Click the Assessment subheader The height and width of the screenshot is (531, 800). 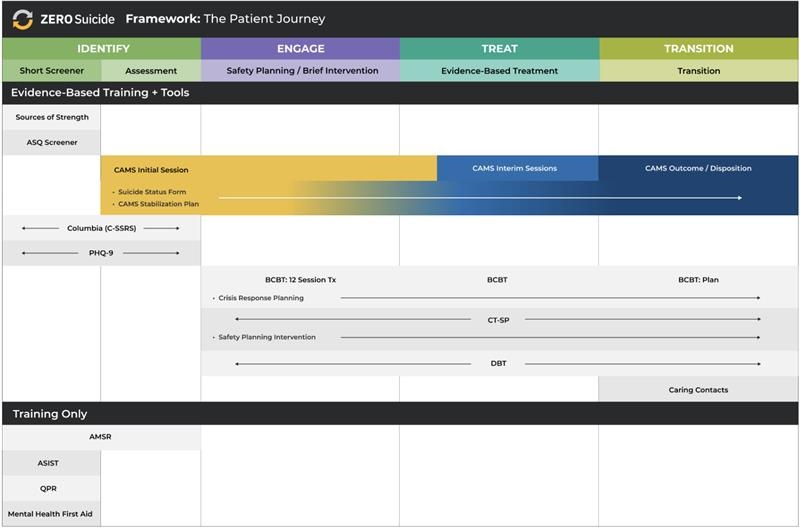tap(151, 70)
